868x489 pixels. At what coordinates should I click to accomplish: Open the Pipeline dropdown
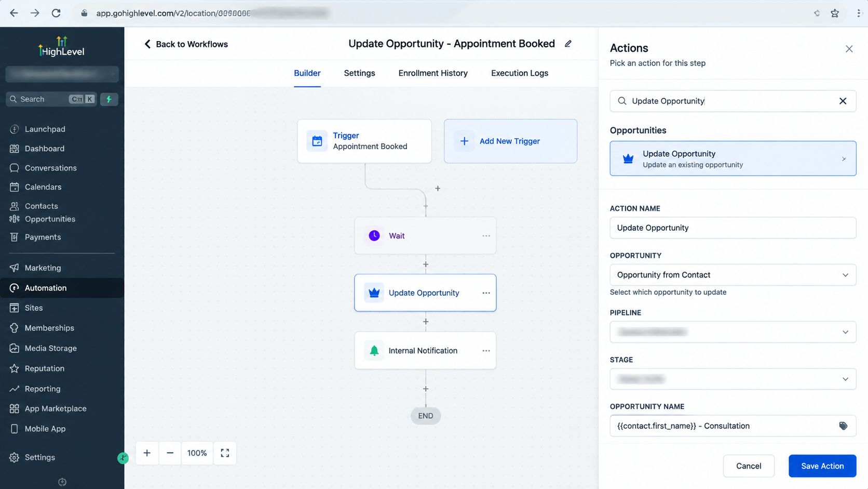pyautogui.click(x=733, y=332)
